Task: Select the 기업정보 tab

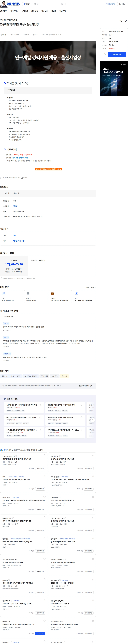Action: point(26,35)
